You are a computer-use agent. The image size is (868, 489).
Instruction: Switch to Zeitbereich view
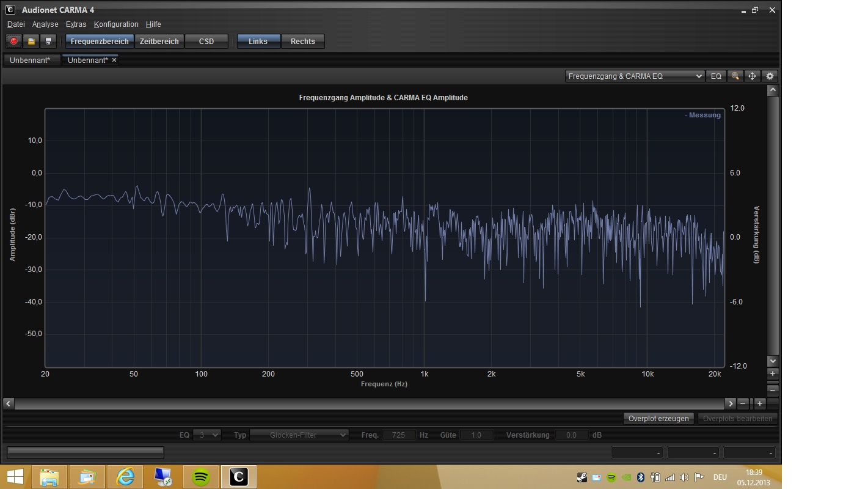click(x=159, y=42)
